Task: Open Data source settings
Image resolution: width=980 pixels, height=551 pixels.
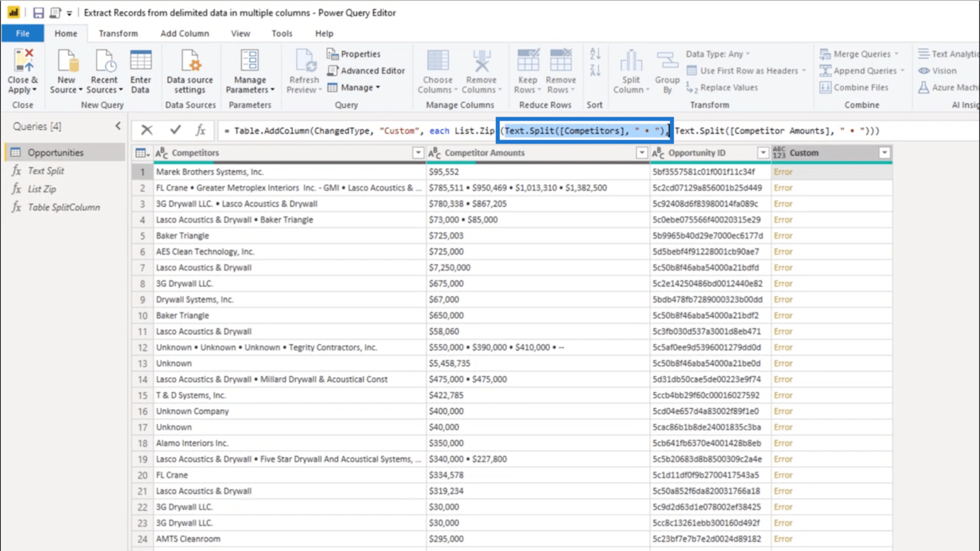Action: pyautogui.click(x=190, y=71)
